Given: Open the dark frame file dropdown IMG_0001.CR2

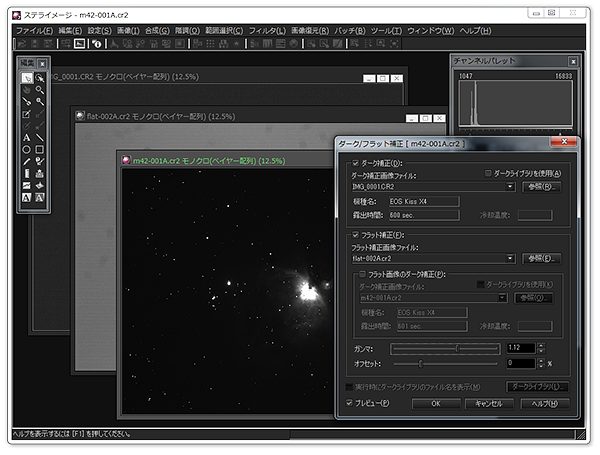Looking at the screenshot, I should (510, 186).
